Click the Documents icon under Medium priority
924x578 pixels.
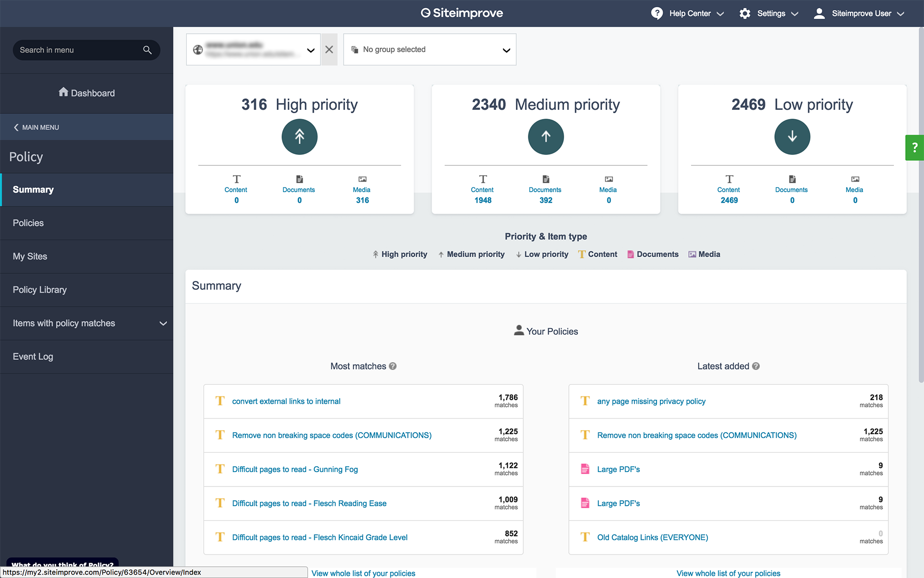545,178
